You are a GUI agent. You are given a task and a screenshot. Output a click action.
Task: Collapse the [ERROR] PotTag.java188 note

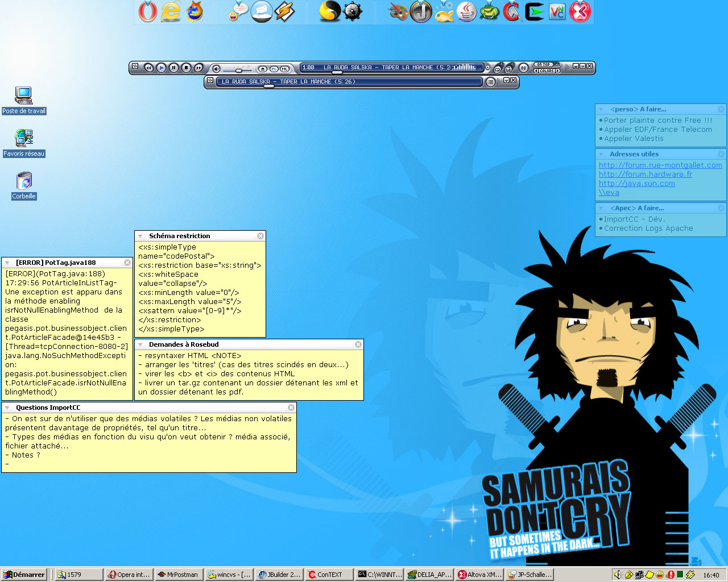7,263
